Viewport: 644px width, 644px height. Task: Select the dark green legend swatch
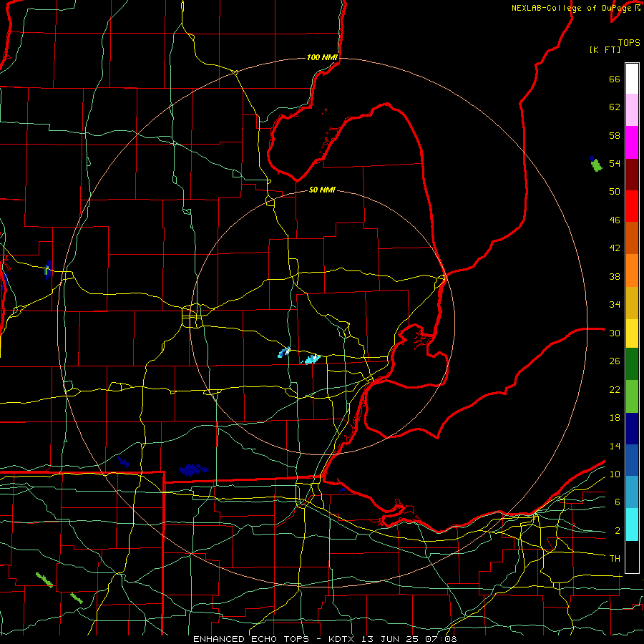pos(632,364)
